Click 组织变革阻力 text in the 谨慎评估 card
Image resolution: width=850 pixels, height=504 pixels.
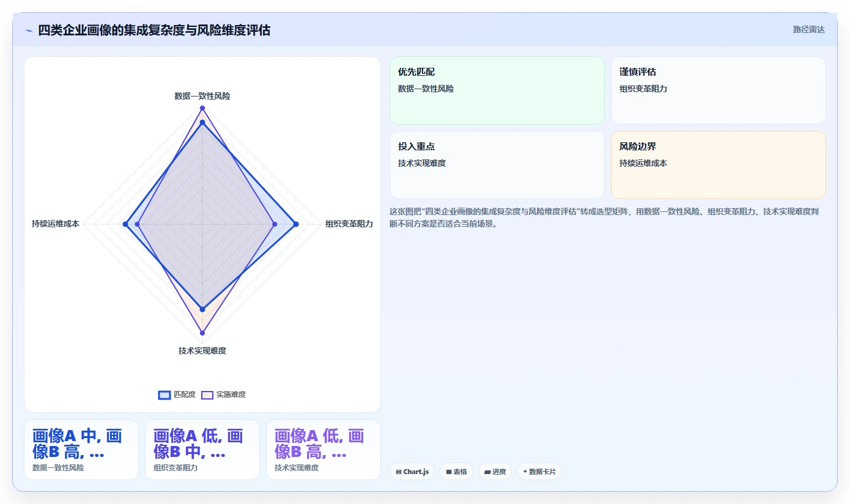(x=643, y=89)
